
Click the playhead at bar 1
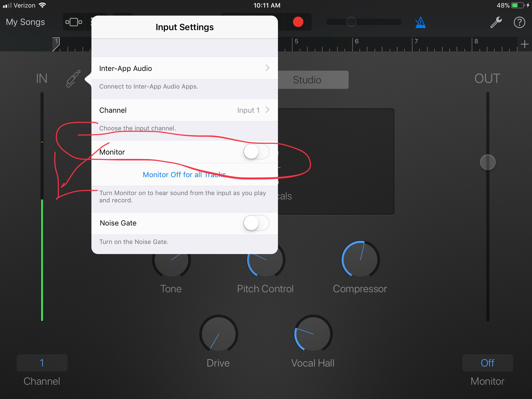click(x=56, y=44)
